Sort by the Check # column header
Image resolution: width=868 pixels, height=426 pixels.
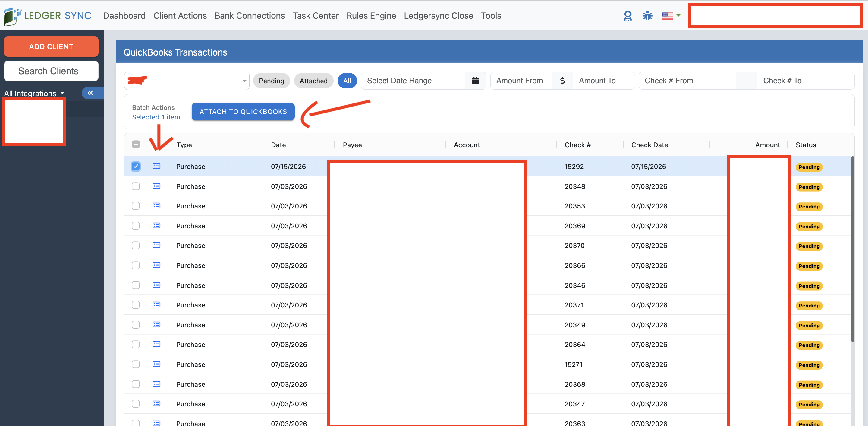click(577, 145)
